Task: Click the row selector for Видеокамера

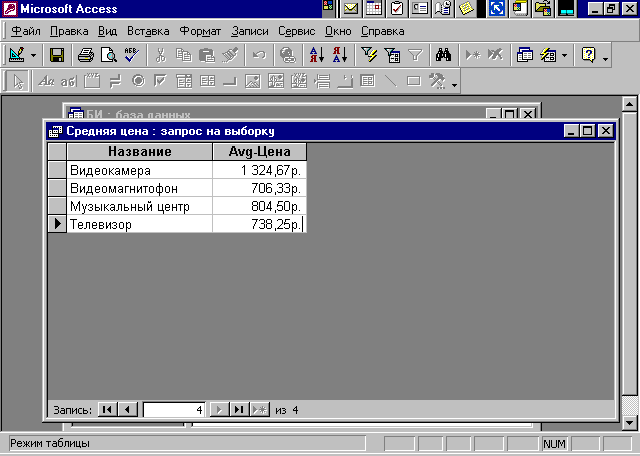Action: coord(57,170)
